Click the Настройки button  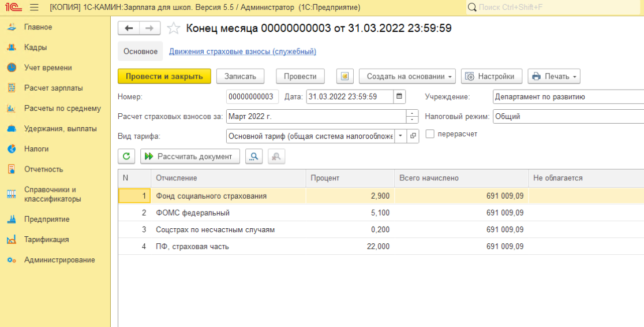[x=491, y=76]
